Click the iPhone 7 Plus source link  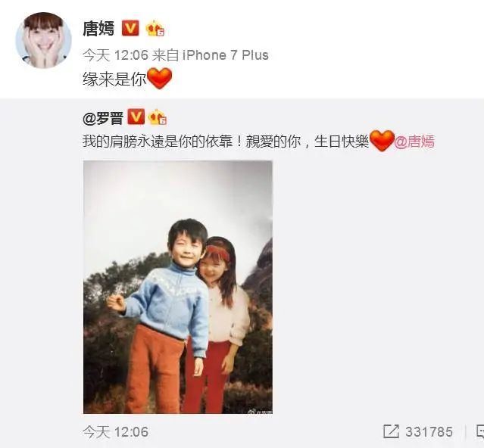coord(225,55)
